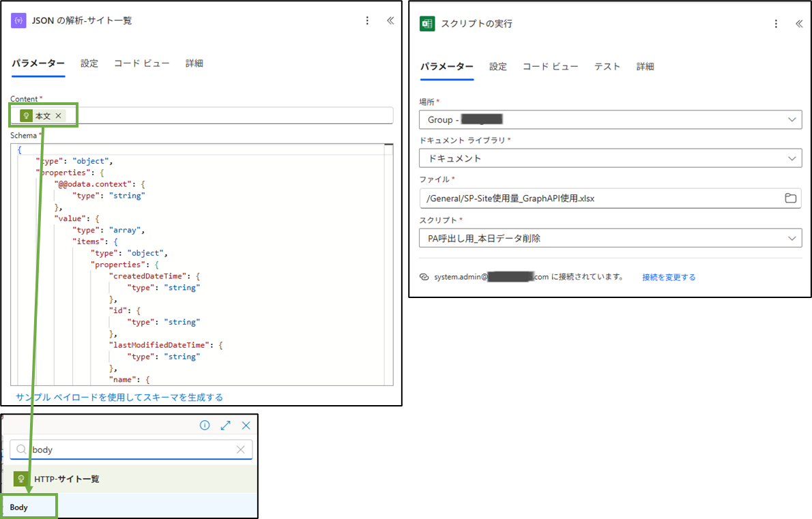Viewport: 812px width, 519px height.
Task: Click the connection link icon
Action: click(424, 277)
